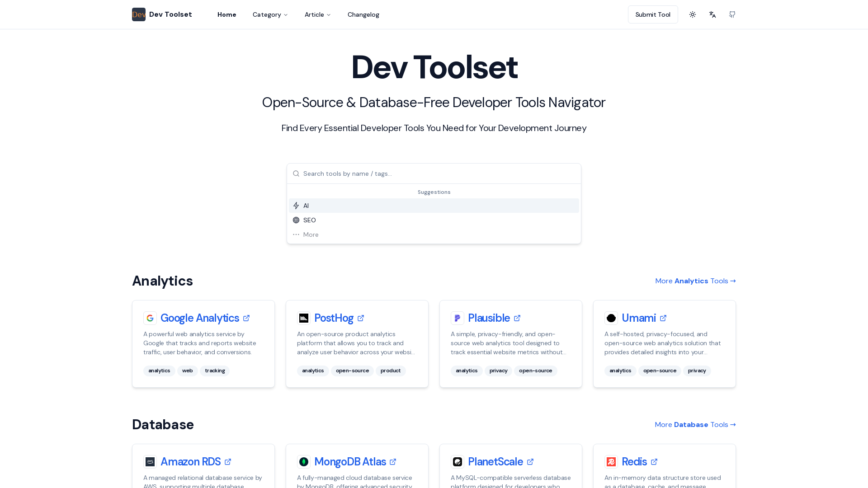868x488 pixels.
Task: Click the Analytics section heading
Action: tap(162, 281)
